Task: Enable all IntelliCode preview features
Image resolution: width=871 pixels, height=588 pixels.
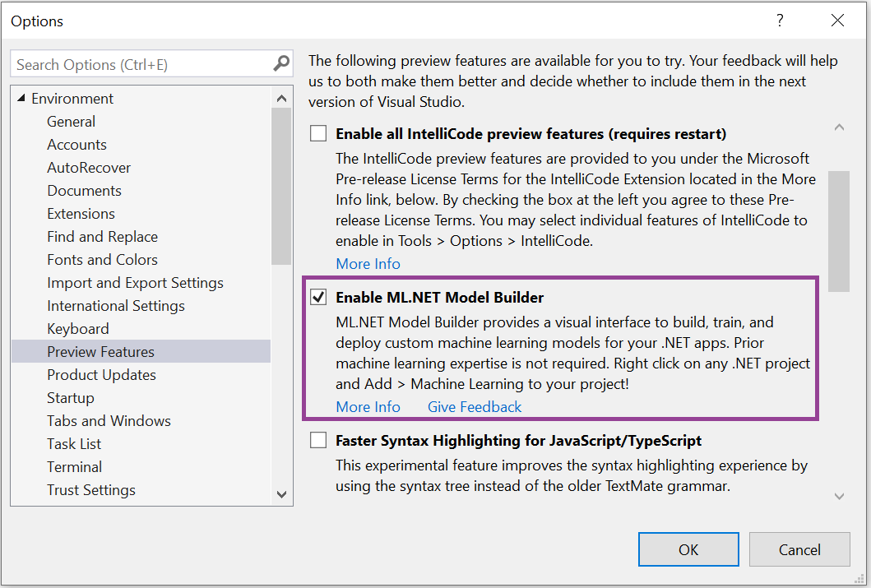Action: coord(318,133)
